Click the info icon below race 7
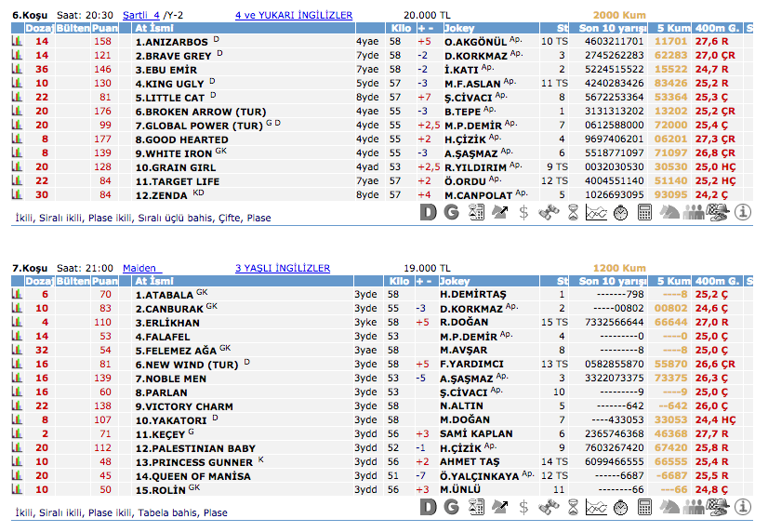This screenshot has height=532, width=768. [743, 507]
